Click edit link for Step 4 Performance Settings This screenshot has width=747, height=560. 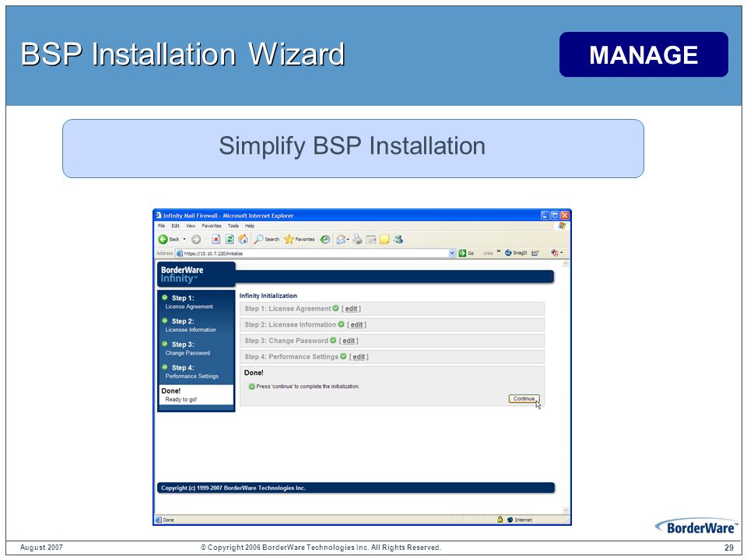[x=359, y=357]
